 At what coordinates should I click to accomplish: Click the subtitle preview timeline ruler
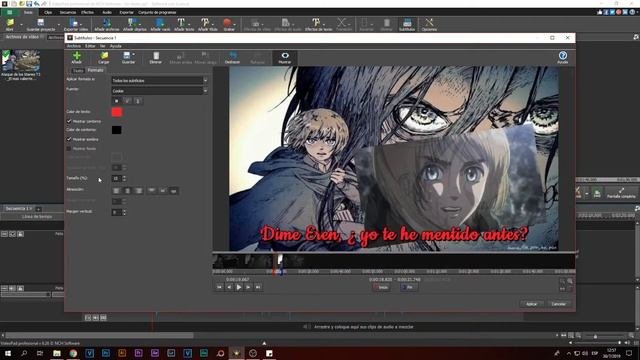click(x=393, y=271)
